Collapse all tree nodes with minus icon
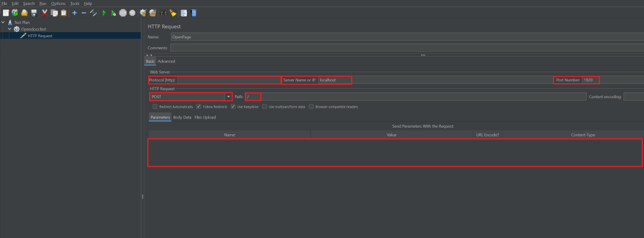The width and height of the screenshot is (644, 238). click(84, 13)
